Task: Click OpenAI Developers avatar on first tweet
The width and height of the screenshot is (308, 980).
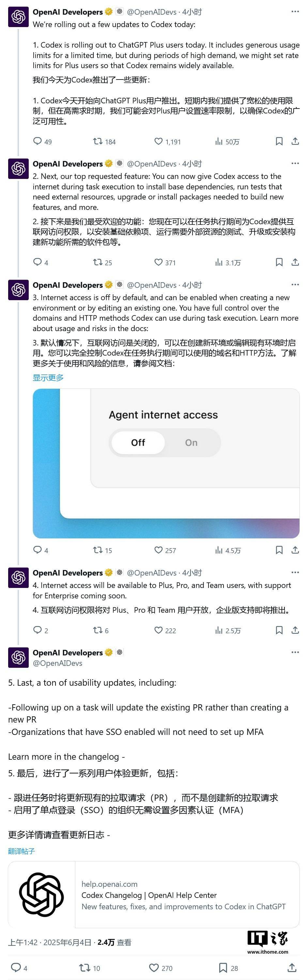Action: (x=18, y=17)
